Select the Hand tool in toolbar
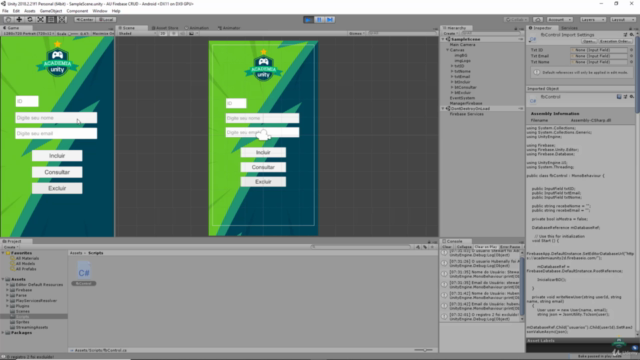 tap(8, 20)
